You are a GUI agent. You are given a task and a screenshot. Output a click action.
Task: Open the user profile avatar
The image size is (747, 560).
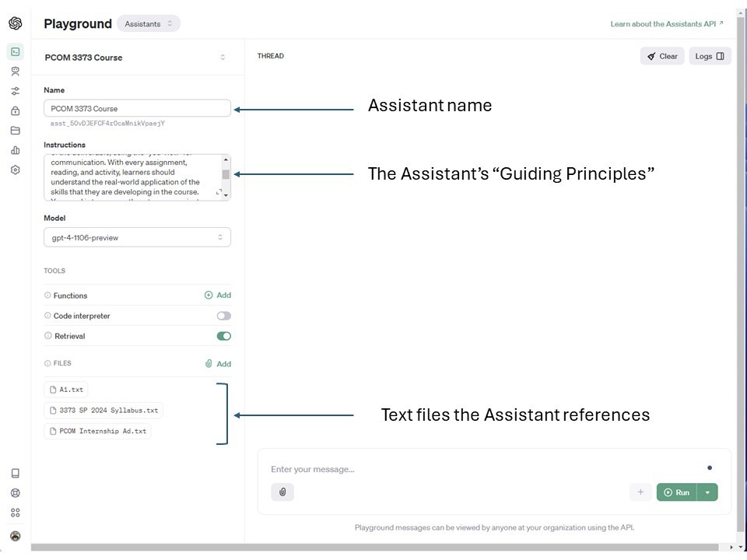[x=16, y=536]
